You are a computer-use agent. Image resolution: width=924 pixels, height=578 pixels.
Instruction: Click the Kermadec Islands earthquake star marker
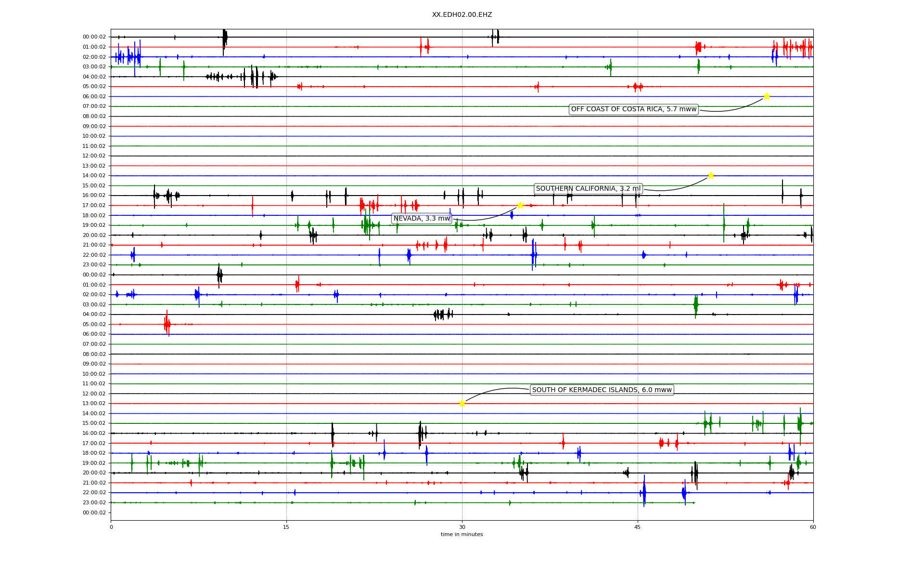coord(462,403)
